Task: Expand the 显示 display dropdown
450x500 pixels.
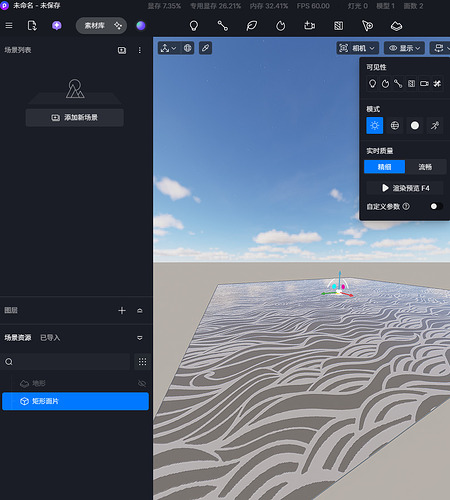Action: coord(404,48)
